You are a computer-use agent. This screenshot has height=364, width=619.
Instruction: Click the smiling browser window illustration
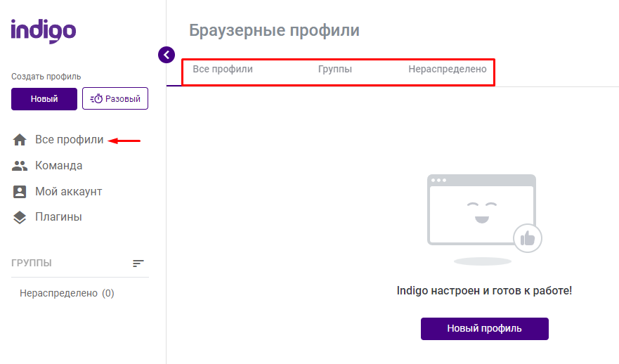coord(484,219)
